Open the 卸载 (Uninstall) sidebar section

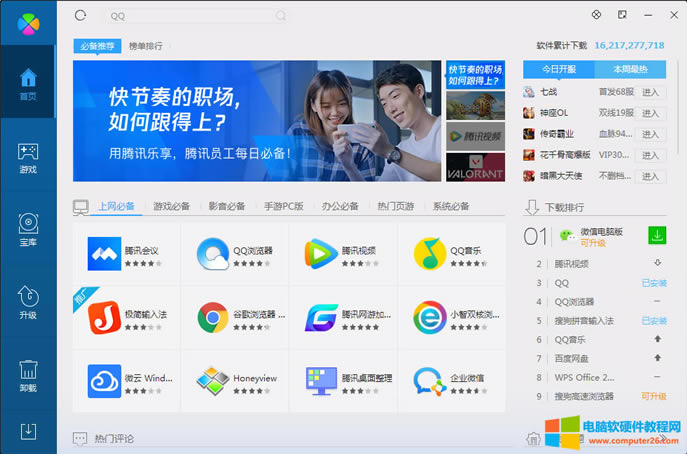pos(28,373)
